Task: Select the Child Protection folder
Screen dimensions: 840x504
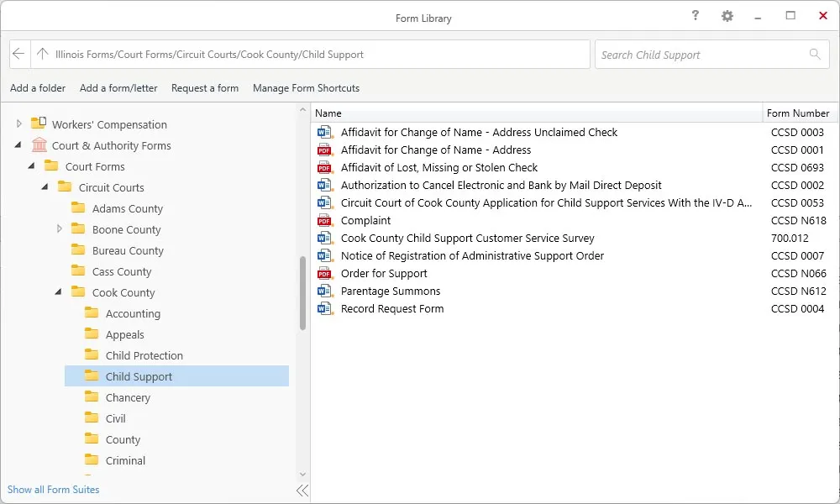Action: point(144,355)
